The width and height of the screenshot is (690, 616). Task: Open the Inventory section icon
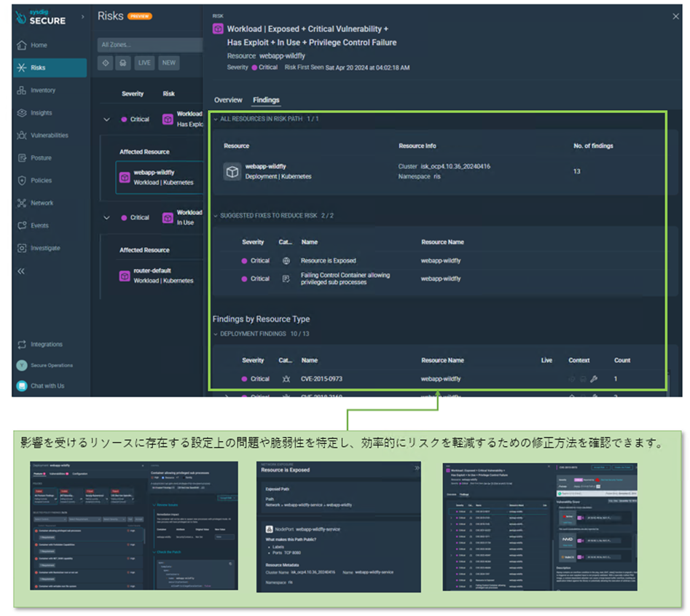pos(22,90)
